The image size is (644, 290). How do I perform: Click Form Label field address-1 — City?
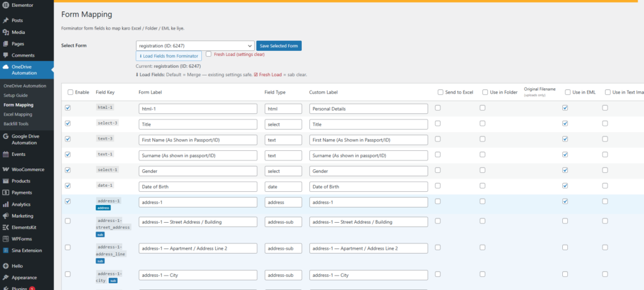pos(198,275)
